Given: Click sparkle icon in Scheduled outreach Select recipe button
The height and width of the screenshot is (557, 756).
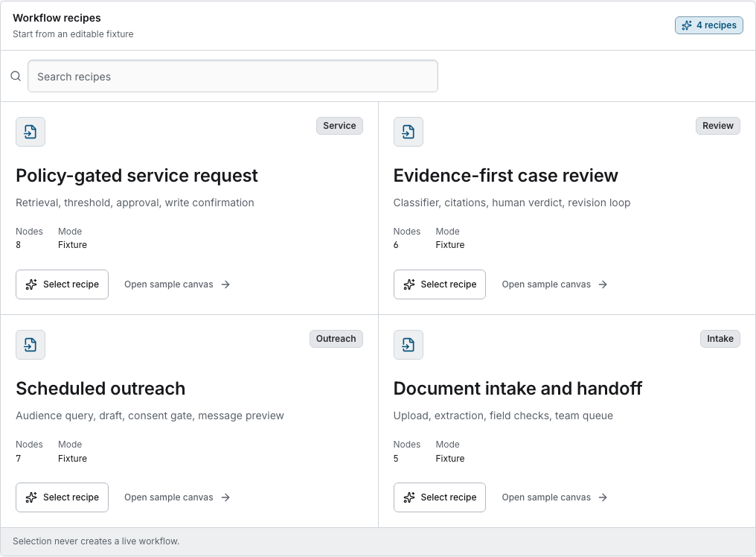Looking at the screenshot, I should click(x=31, y=497).
